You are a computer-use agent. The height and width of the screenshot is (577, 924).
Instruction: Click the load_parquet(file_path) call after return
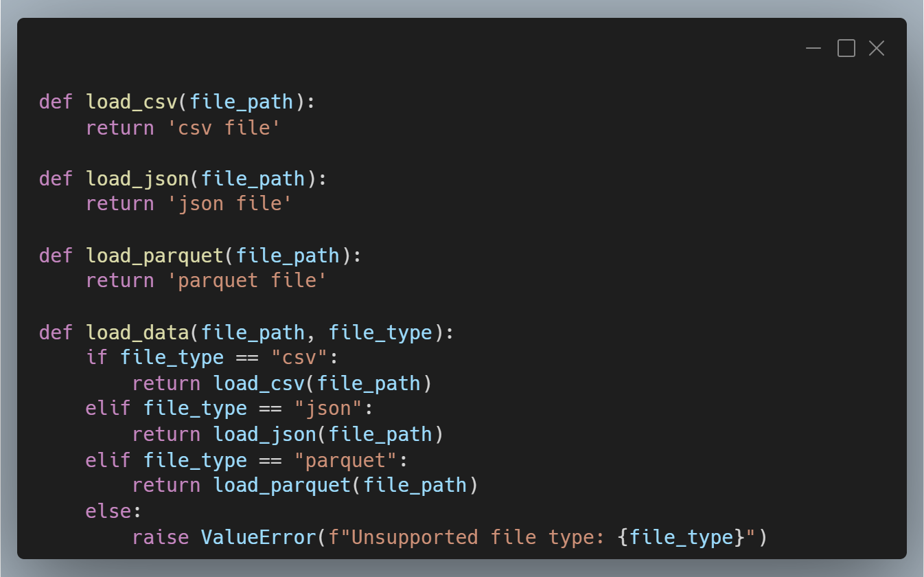click(345, 486)
